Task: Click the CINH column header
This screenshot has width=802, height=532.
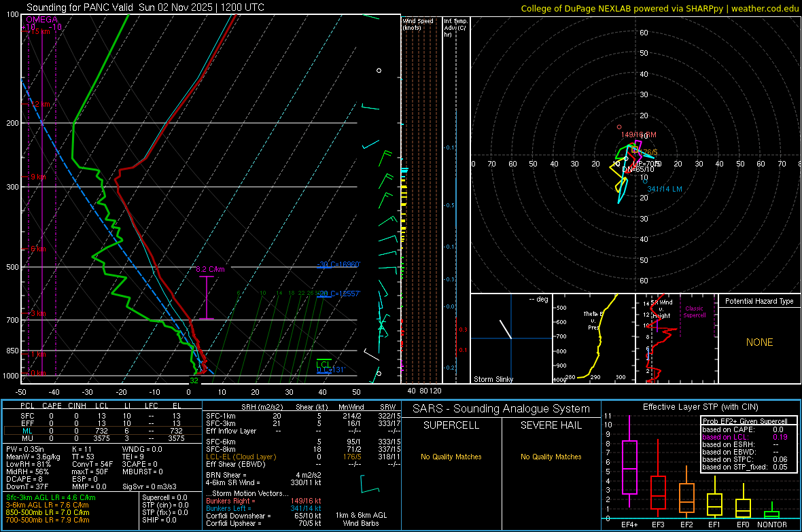Action: point(77,406)
